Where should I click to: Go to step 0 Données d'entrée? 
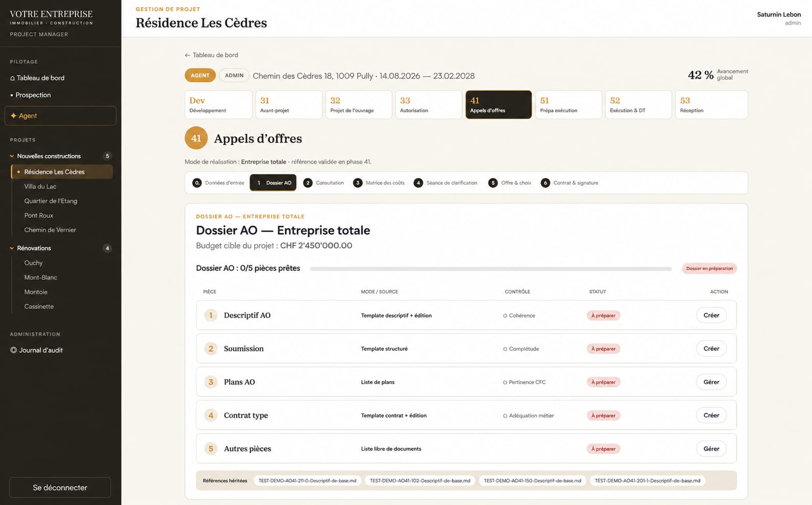[x=218, y=183]
